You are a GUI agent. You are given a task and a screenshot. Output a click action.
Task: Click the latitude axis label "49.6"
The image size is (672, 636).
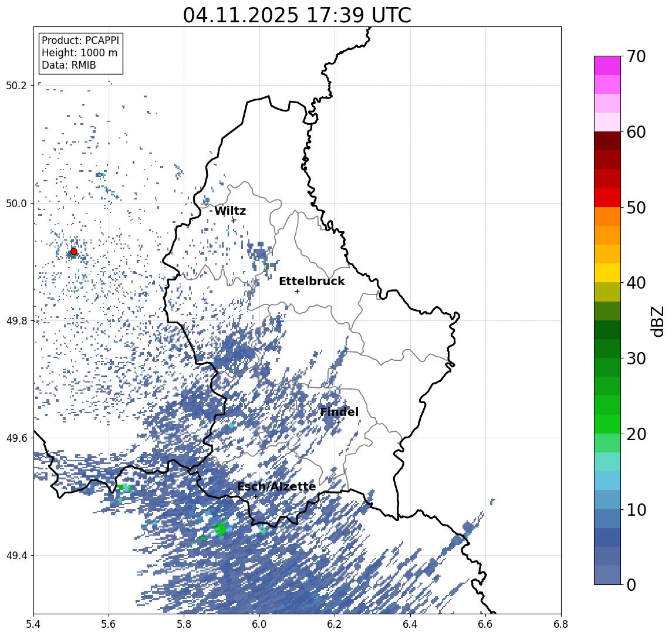point(16,438)
